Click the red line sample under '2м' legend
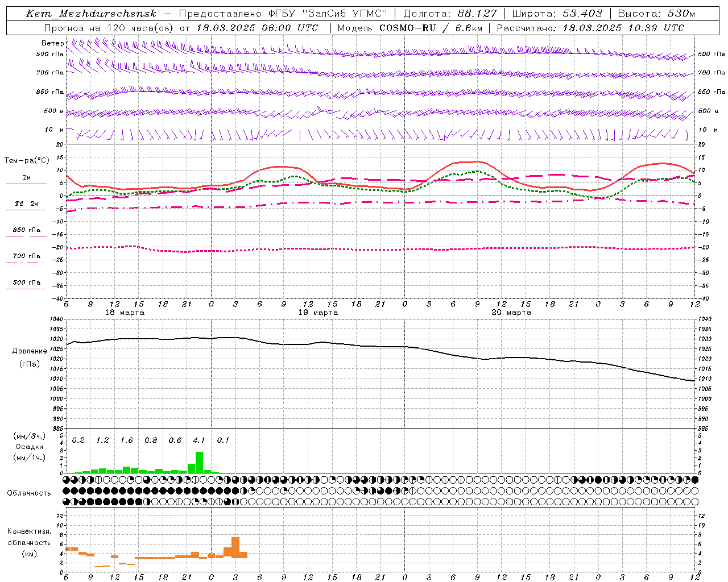Screen dimensions: 728x582 tap(26, 184)
